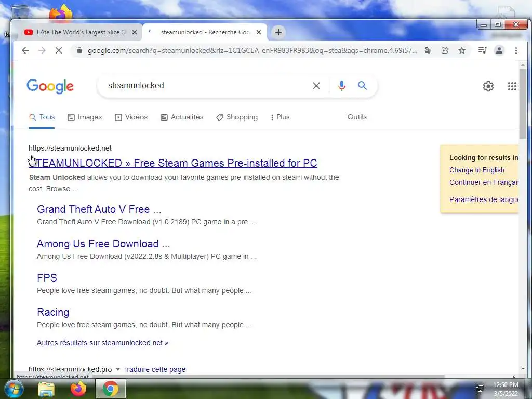Screen dimensions: 532x399
Task: Click the blue magnifier search button
Action: [x=362, y=86]
